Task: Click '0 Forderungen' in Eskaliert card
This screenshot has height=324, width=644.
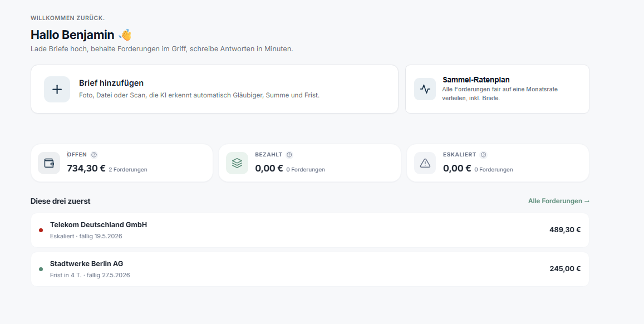Action: 494,169
